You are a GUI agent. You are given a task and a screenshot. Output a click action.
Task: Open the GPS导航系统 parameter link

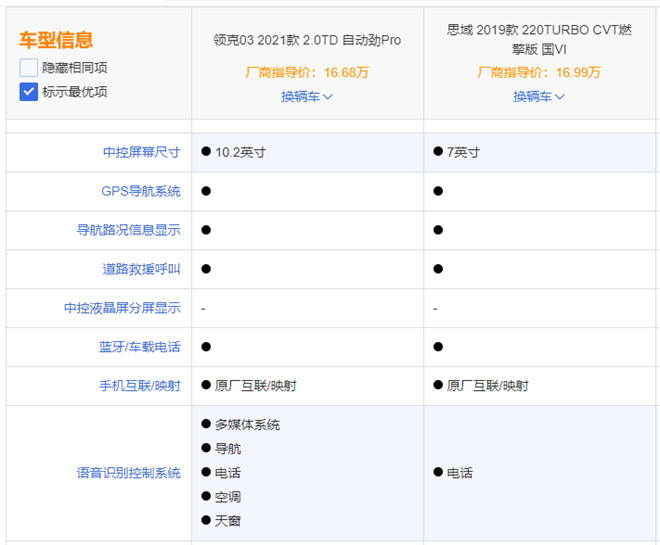141,191
